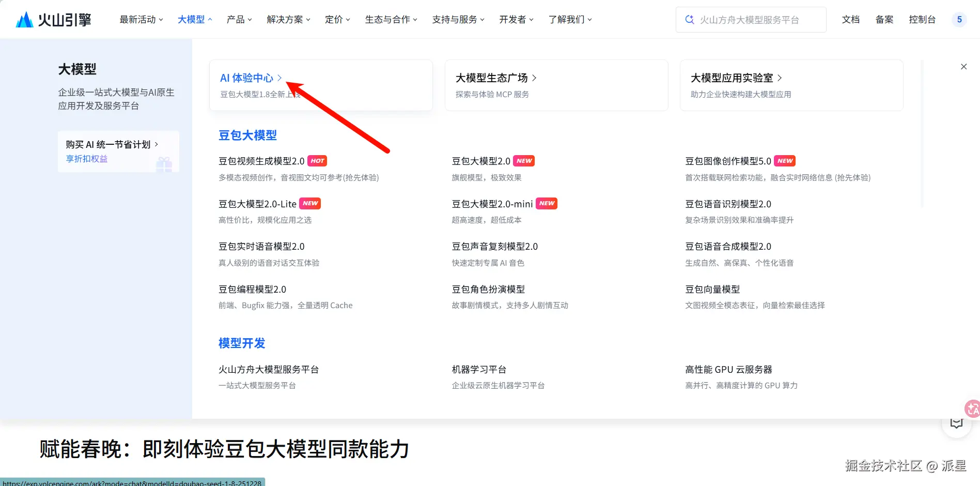This screenshot has height=486, width=980.
Task: Expand the 支持与服务 menu
Action: click(x=458, y=20)
